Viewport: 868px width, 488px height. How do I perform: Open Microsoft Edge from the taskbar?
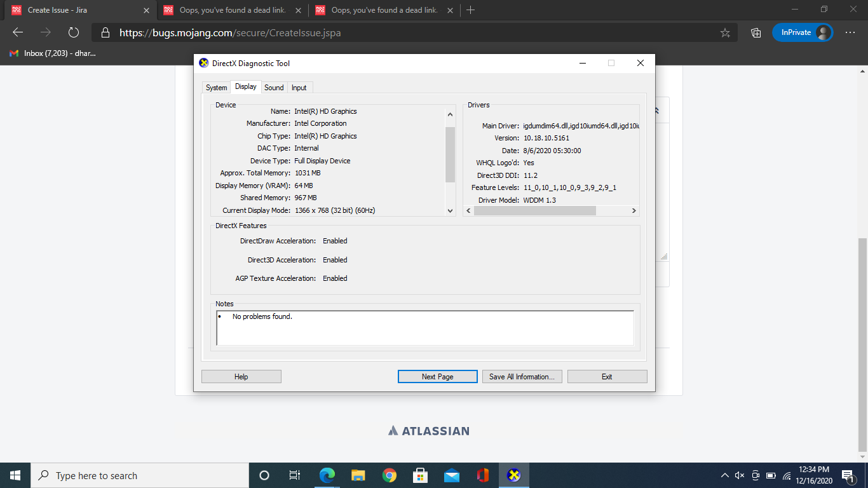point(327,475)
